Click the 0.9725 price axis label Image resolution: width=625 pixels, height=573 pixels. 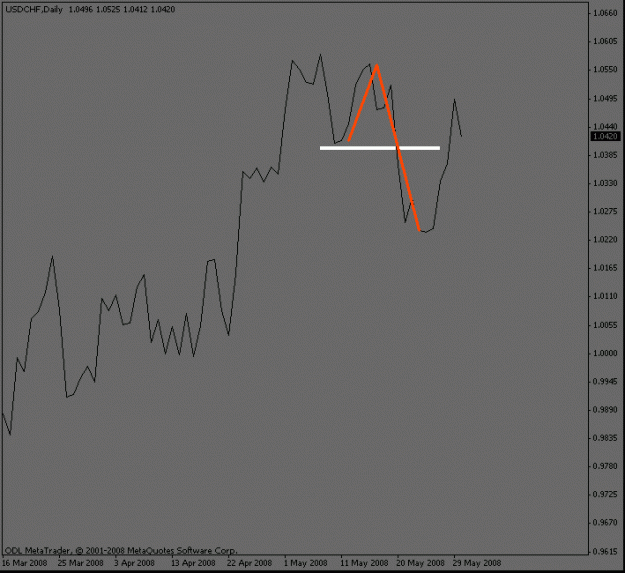click(605, 494)
